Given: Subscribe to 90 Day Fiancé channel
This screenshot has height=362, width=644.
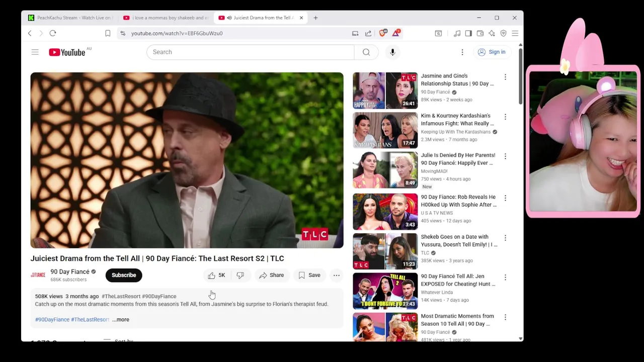Looking at the screenshot, I should coord(124,275).
